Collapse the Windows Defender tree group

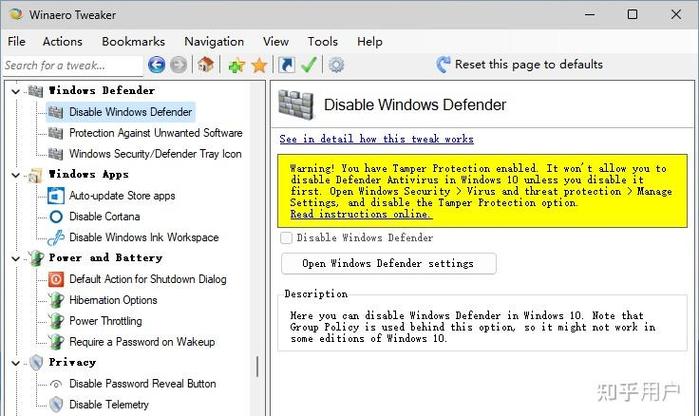[x=16, y=91]
